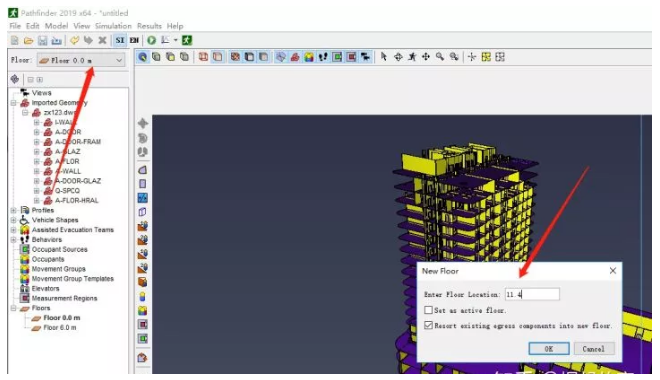660x380 pixels.
Task: Uncheck 'Resort existing egress components' checkbox
Action: tap(428, 325)
